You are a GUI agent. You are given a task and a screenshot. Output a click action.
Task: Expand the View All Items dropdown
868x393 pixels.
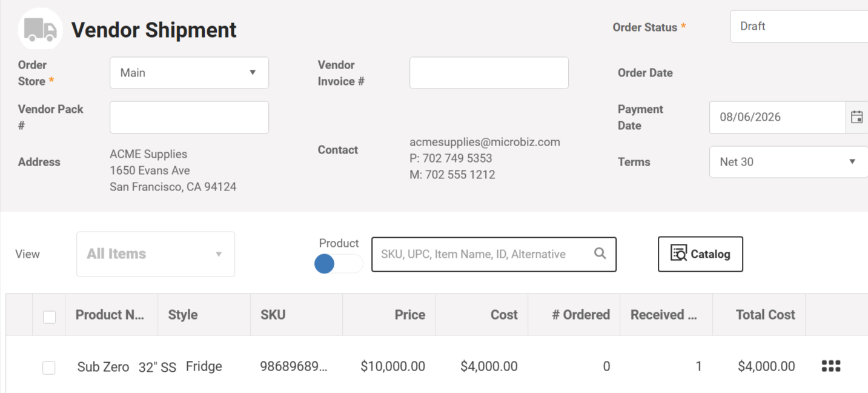(156, 254)
